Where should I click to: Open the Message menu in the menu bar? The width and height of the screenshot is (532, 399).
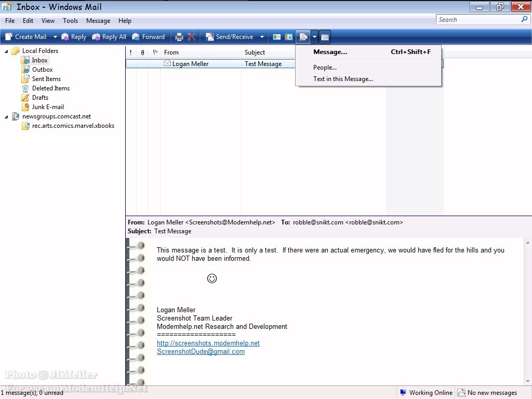point(98,21)
